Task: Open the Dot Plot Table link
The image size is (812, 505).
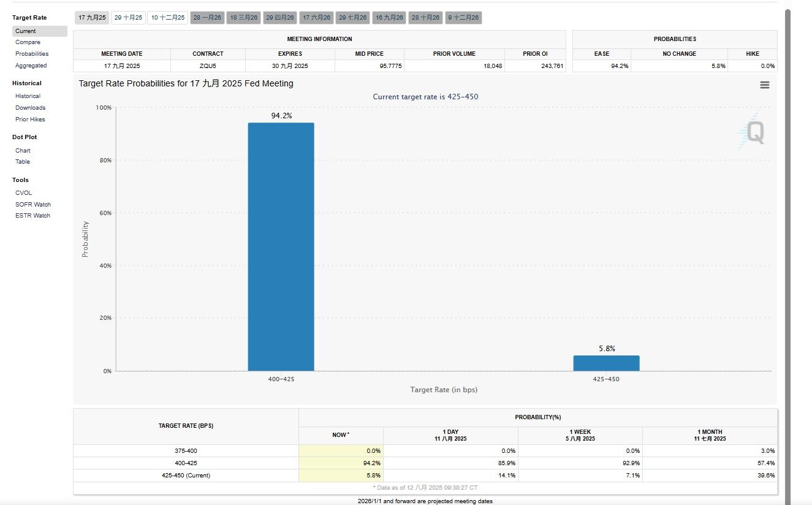Action: point(23,162)
